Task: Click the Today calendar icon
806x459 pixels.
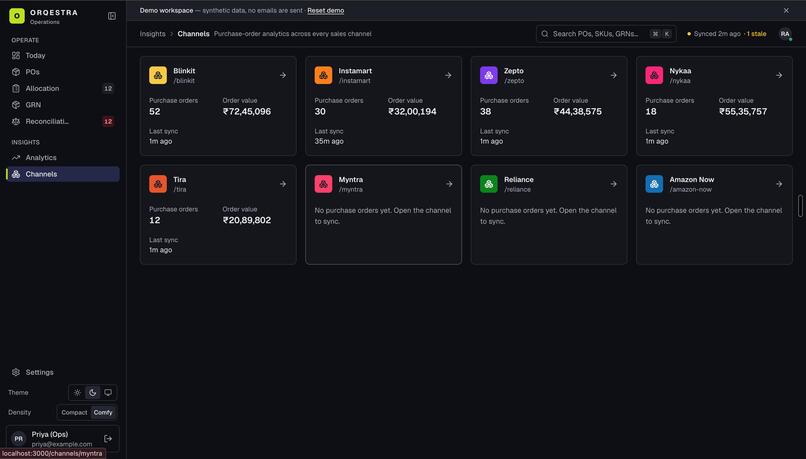Action: click(16, 56)
